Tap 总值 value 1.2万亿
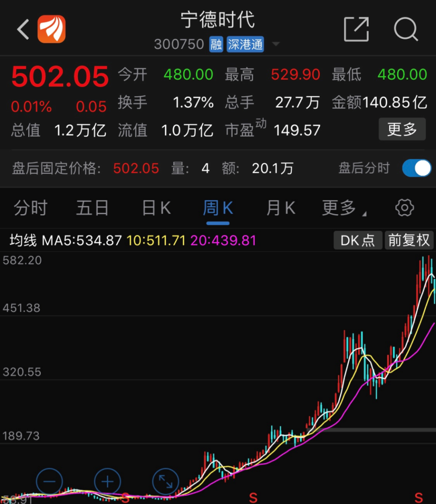This screenshot has width=436, height=504. coord(80,131)
